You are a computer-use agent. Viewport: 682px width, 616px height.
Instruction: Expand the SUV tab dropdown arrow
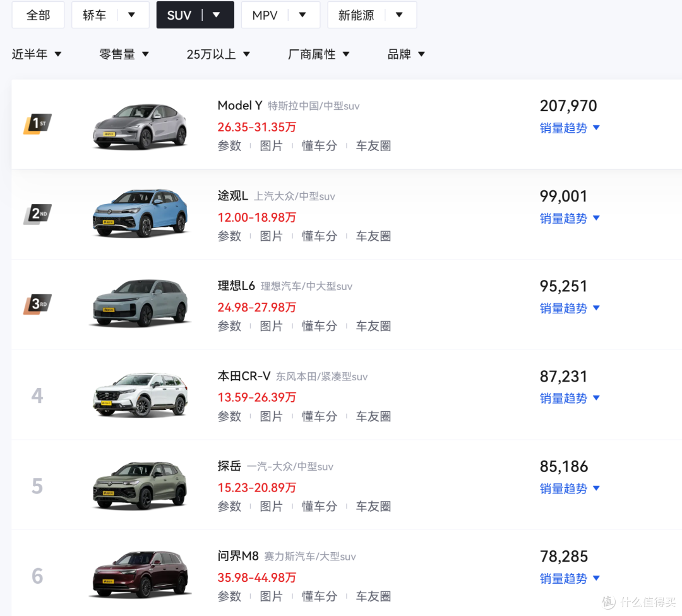click(216, 15)
